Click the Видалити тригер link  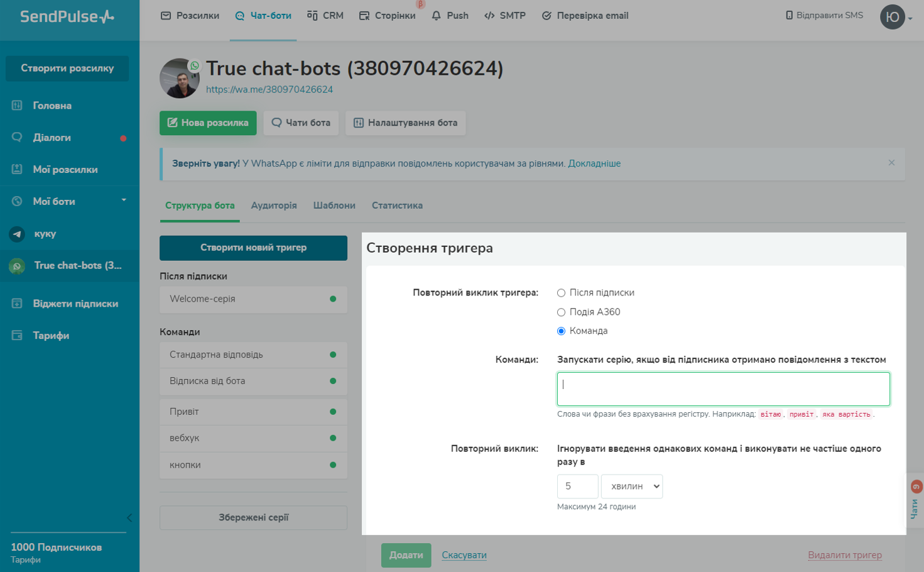pos(845,555)
